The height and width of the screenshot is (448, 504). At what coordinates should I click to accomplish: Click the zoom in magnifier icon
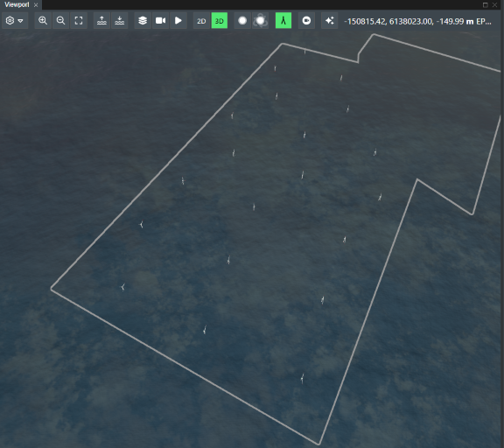(x=43, y=21)
